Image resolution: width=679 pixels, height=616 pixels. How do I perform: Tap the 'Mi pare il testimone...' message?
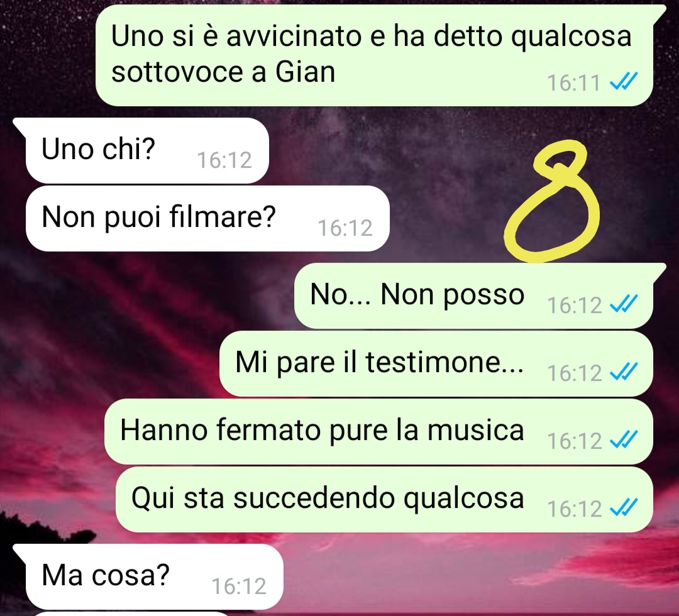(436, 363)
